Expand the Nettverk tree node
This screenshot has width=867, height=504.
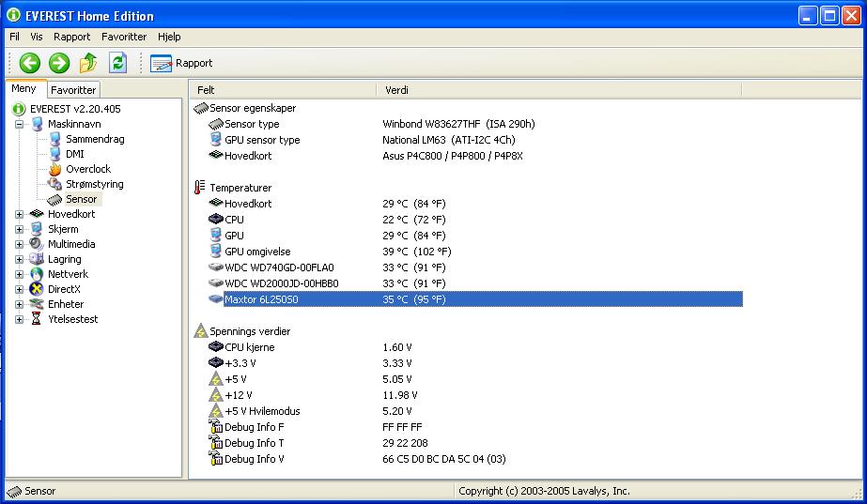coord(20,274)
